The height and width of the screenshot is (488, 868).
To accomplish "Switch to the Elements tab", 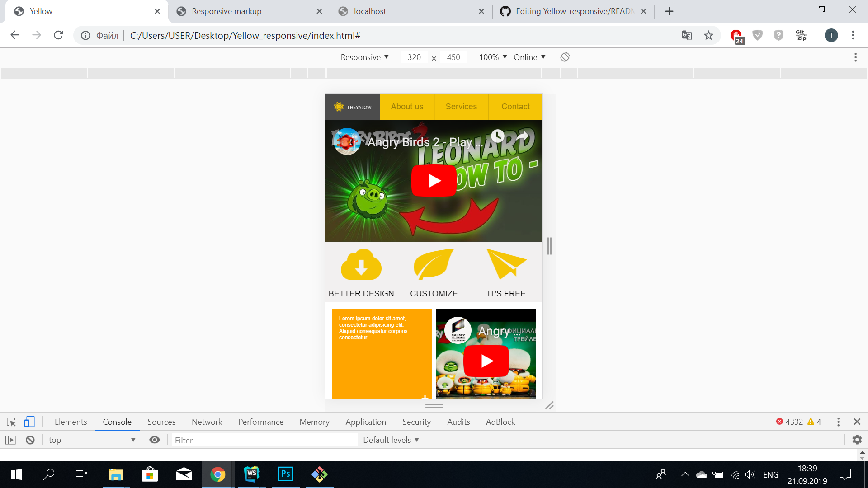I will [x=71, y=422].
